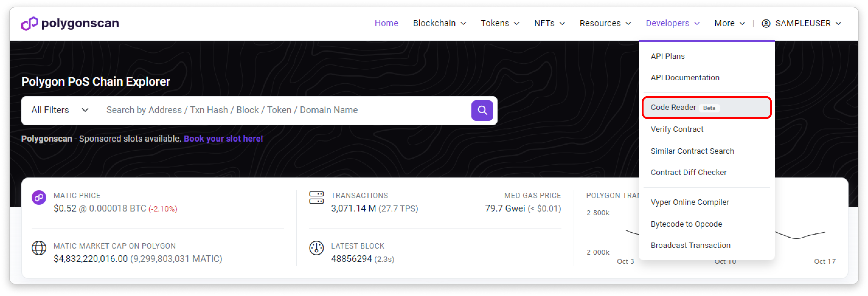Choose Broadcast Transaction
Screen dimensions: 868x296
click(x=706, y=245)
